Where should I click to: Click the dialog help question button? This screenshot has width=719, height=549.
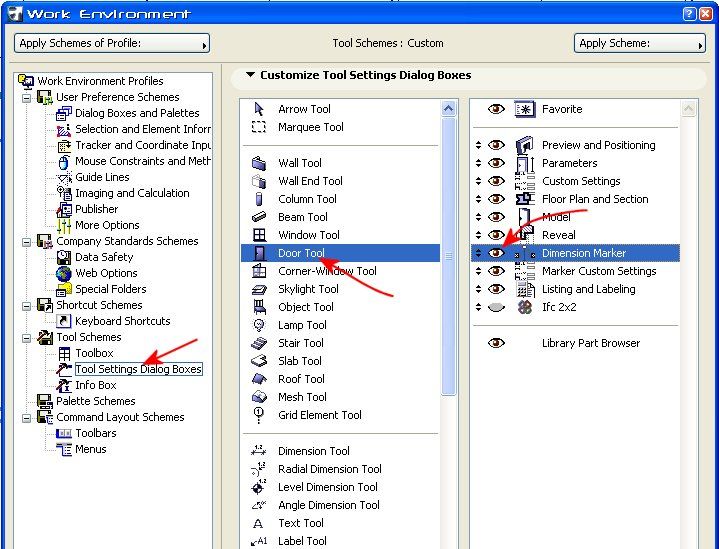pos(689,14)
